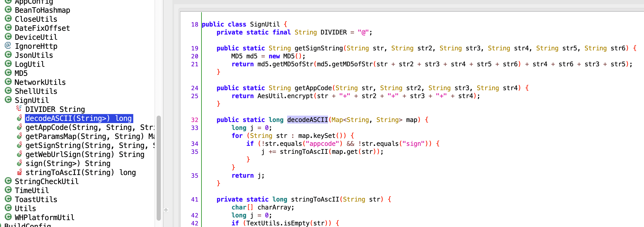Click the DateFixOffset class icon
The height and width of the screenshot is (227, 644).
8,28
